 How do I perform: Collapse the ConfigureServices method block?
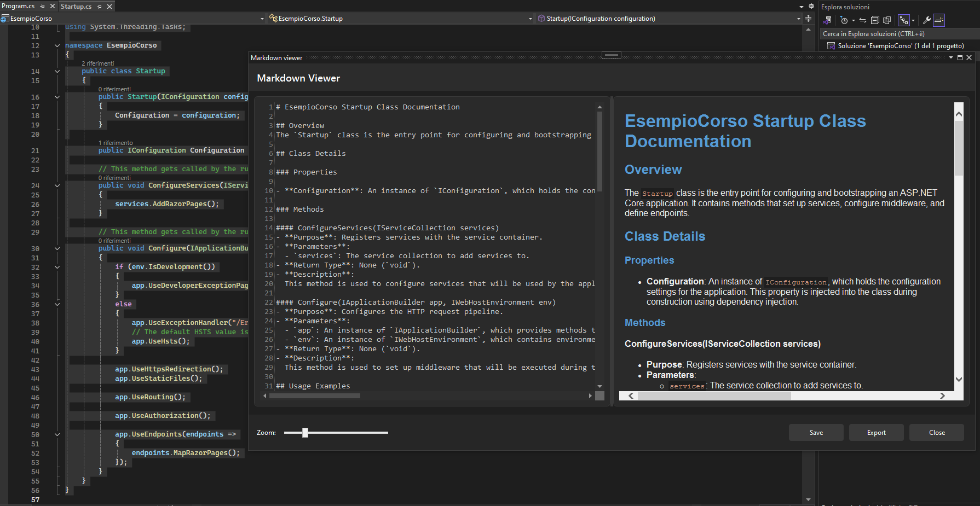pyautogui.click(x=57, y=185)
